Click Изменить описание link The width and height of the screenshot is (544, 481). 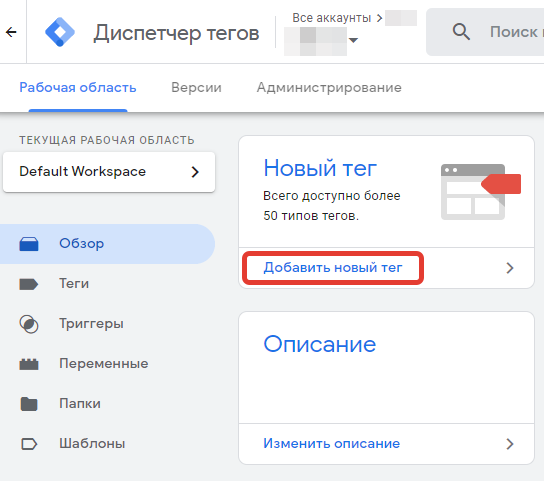click(x=331, y=444)
